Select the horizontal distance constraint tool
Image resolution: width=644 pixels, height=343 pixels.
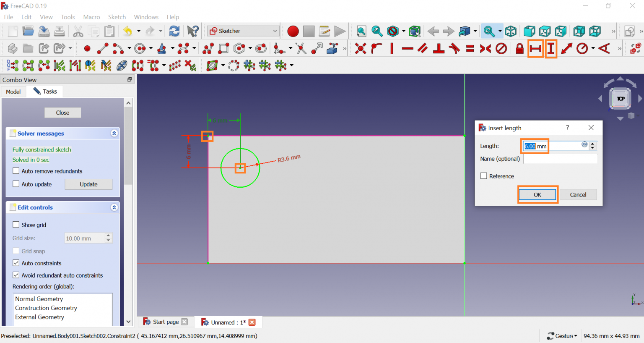pyautogui.click(x=535, y=49)
